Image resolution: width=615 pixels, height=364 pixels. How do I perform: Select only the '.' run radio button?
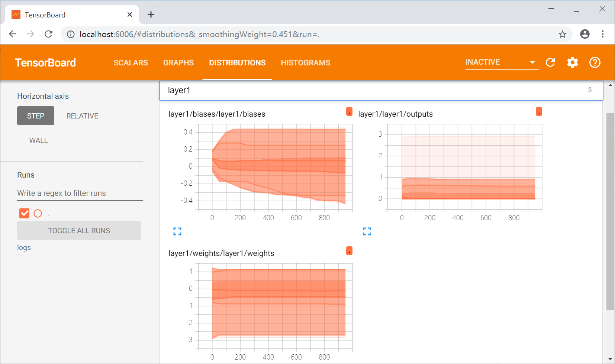point(38,213)
